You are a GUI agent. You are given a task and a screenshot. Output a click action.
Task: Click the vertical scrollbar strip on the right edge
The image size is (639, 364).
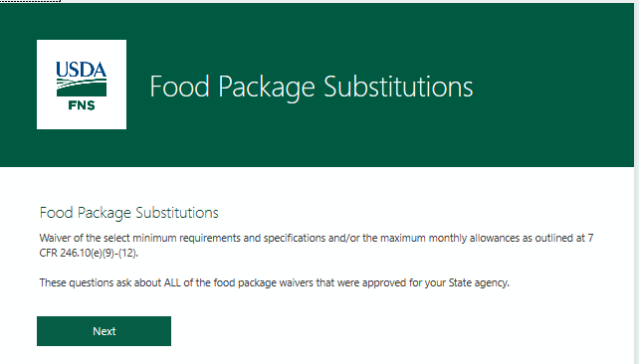tap(637, 183)
